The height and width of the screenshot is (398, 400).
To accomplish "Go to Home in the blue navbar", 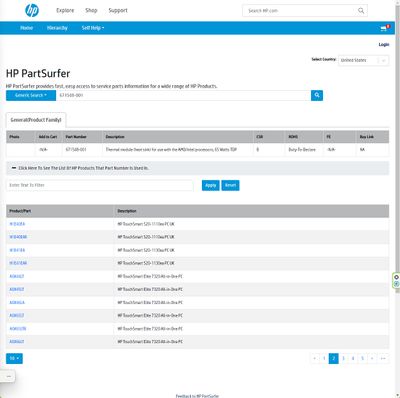I will pyautogui.click(x=26, y=28).
